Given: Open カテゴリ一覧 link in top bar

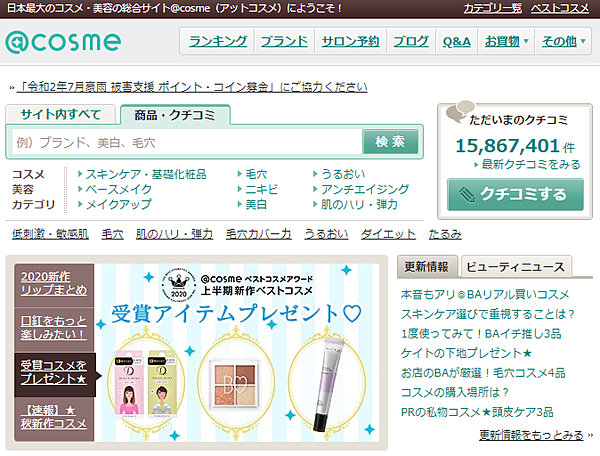Looking at the screenshot, I should point(492,8).
